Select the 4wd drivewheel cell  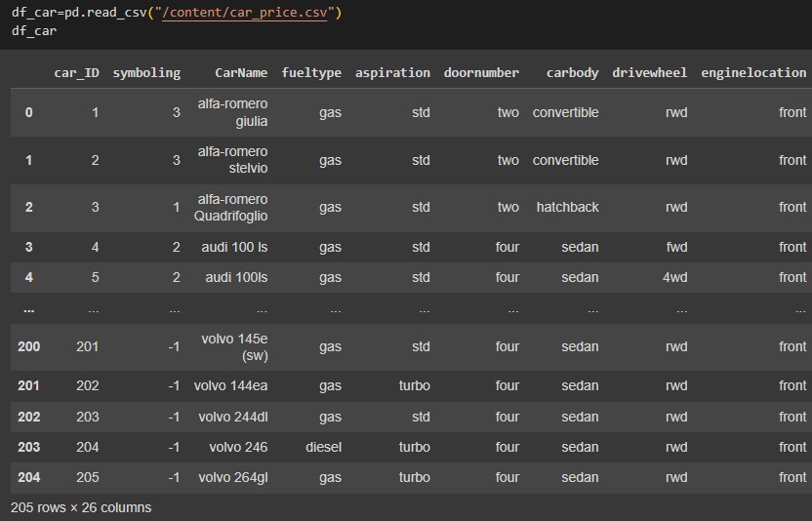coord(674,278)
